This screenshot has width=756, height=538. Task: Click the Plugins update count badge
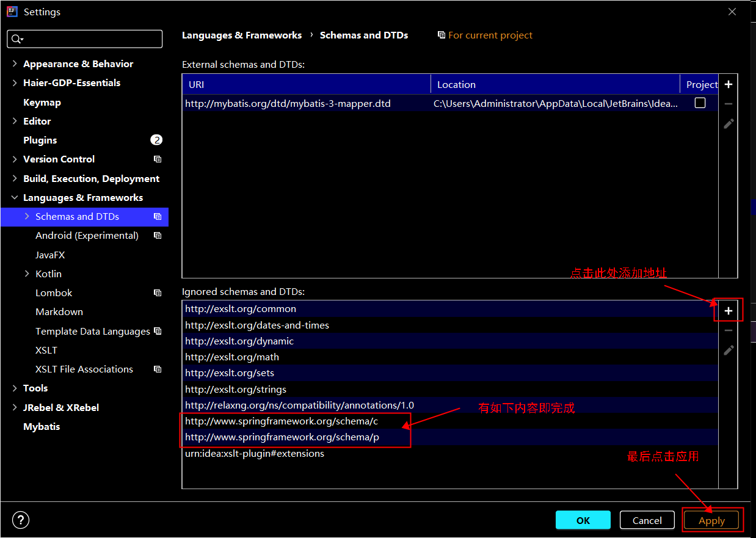pyautogui.click(x=156, y=140)
